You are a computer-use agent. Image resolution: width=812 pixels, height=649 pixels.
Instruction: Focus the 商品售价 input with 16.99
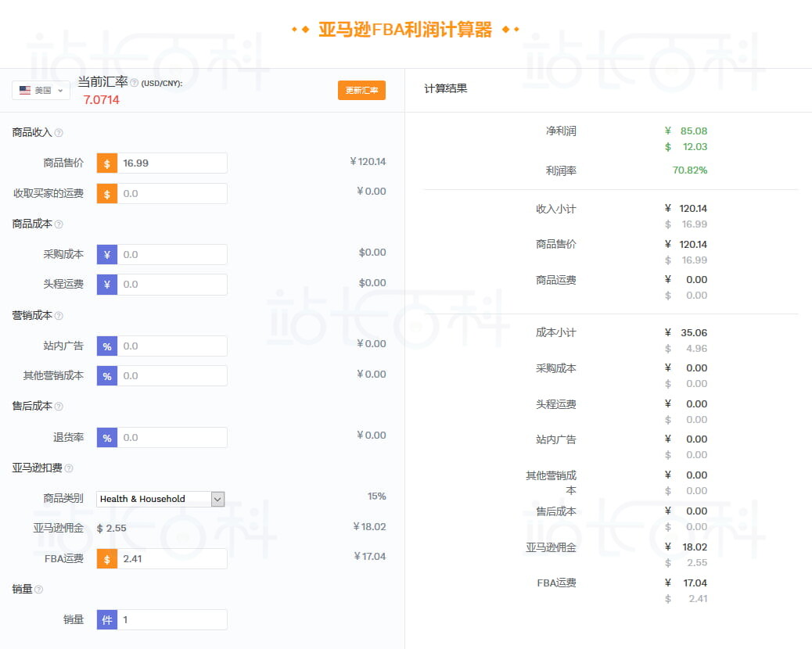172,163
